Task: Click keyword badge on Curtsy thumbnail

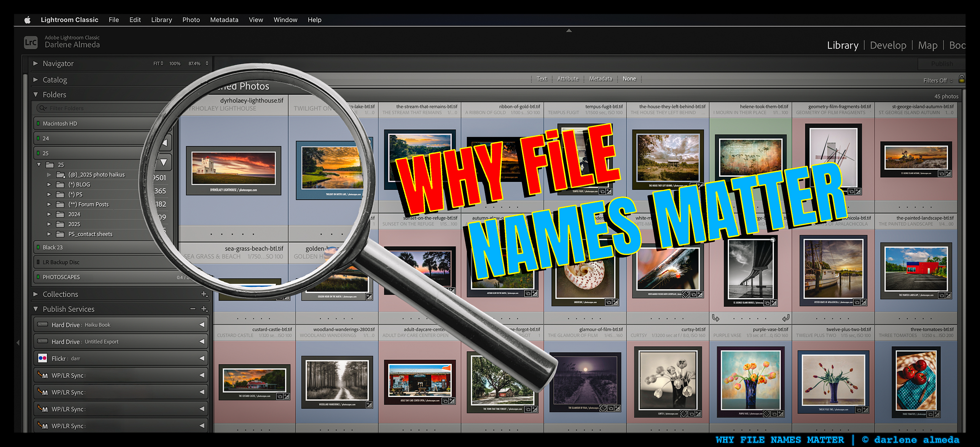Action: pos(684,414)
